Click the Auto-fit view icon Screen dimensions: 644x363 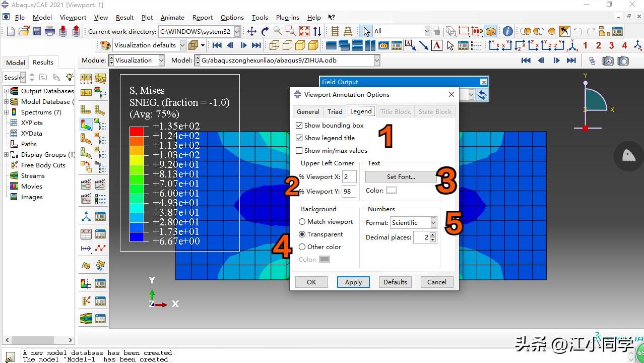[304, 31]
